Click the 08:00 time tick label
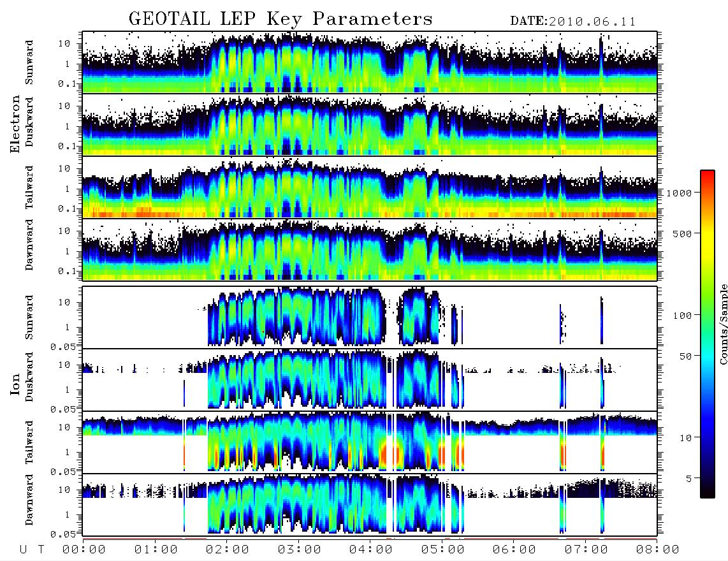Viewport: 728px width, 561px height. 657,550
